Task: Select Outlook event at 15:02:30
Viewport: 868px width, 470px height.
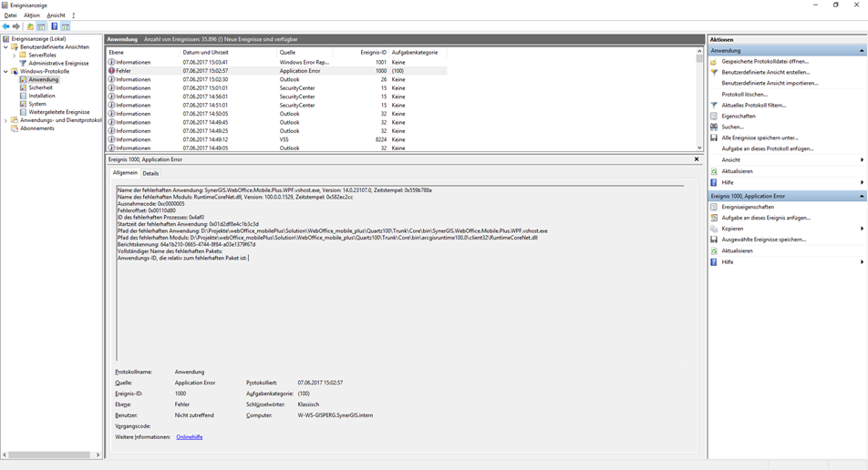Action: point(277,79)
